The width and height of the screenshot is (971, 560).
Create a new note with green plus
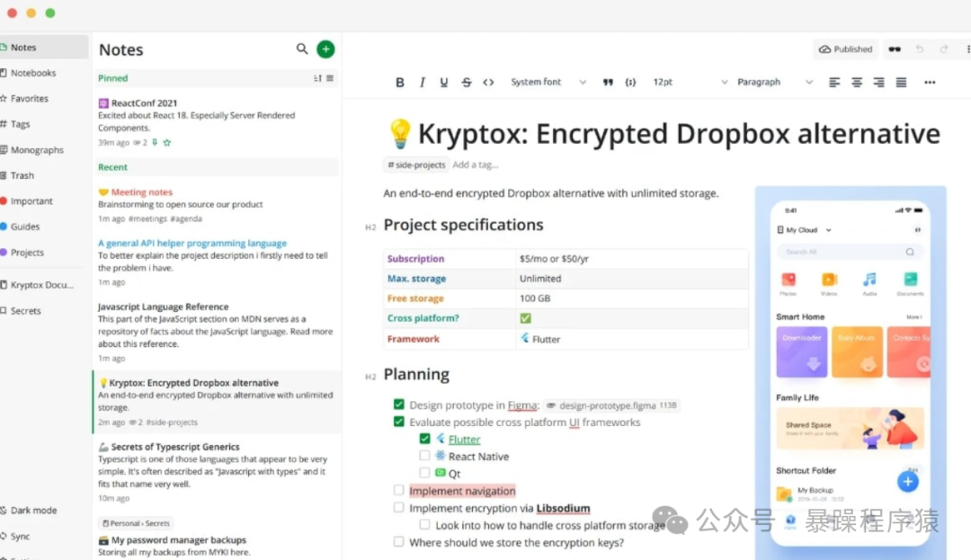click(325, 49)
